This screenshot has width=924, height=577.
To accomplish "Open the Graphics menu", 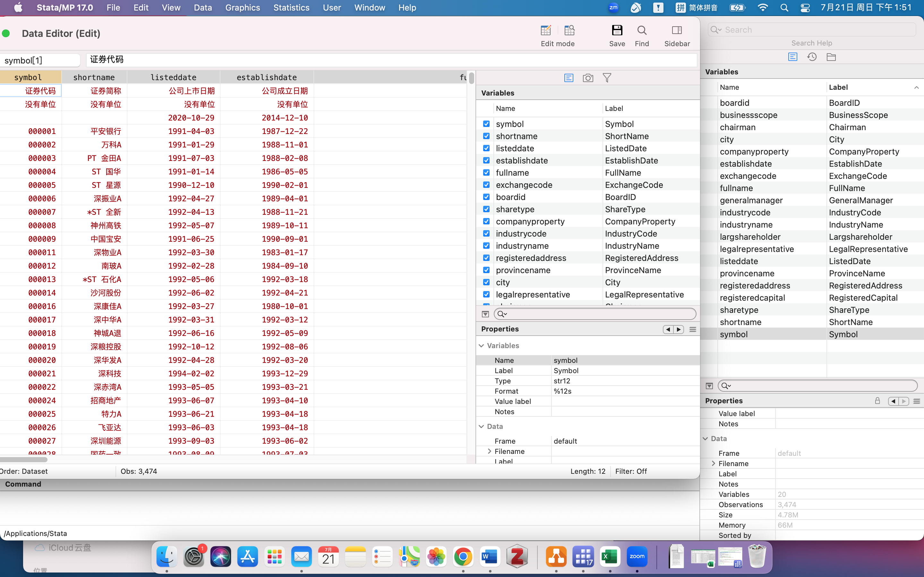I will [x=242, y=8].
